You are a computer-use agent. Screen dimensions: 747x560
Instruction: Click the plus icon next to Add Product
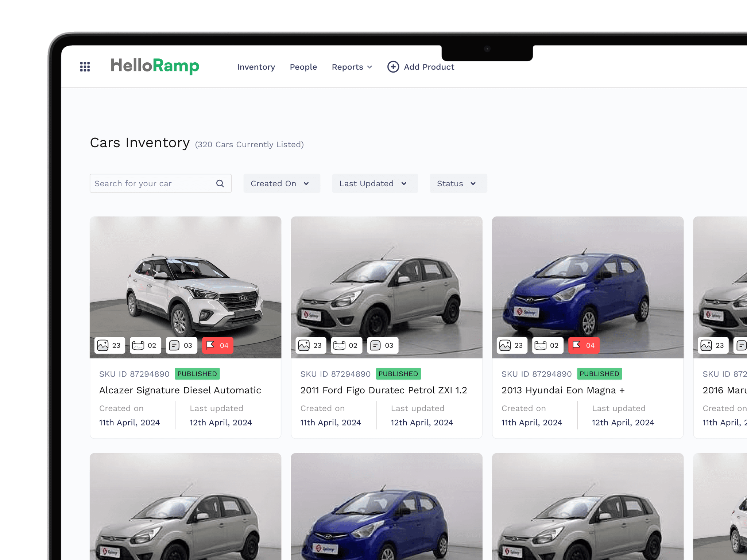[393, 67]
